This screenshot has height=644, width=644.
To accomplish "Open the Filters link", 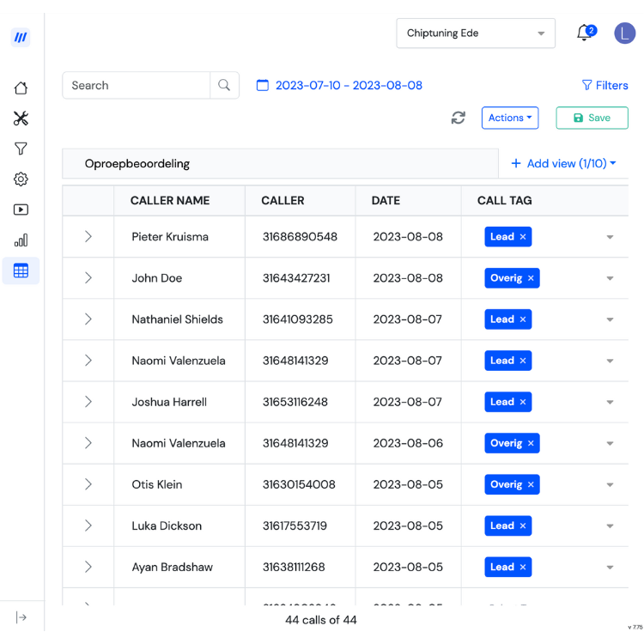I will (x=605, y=85).
